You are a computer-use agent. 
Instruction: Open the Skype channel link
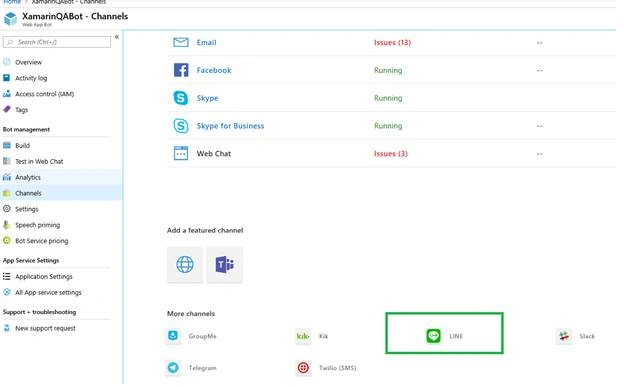(x=207, y=98)
